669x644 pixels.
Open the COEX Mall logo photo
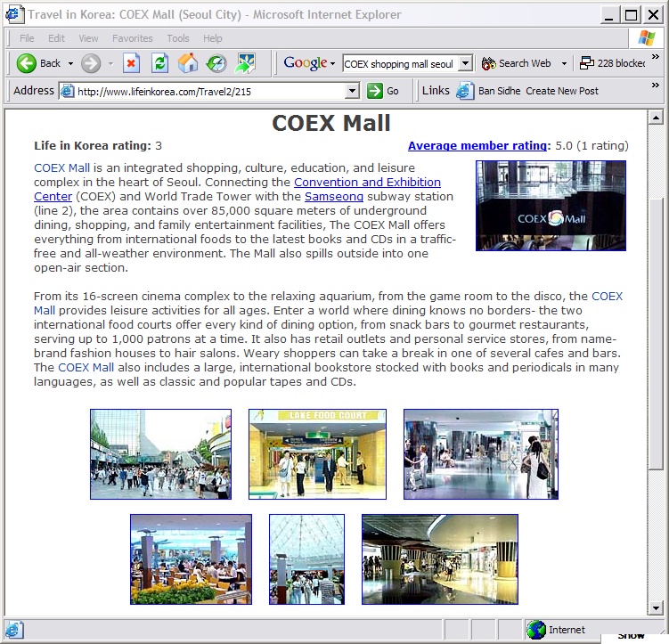pos(551,206)
